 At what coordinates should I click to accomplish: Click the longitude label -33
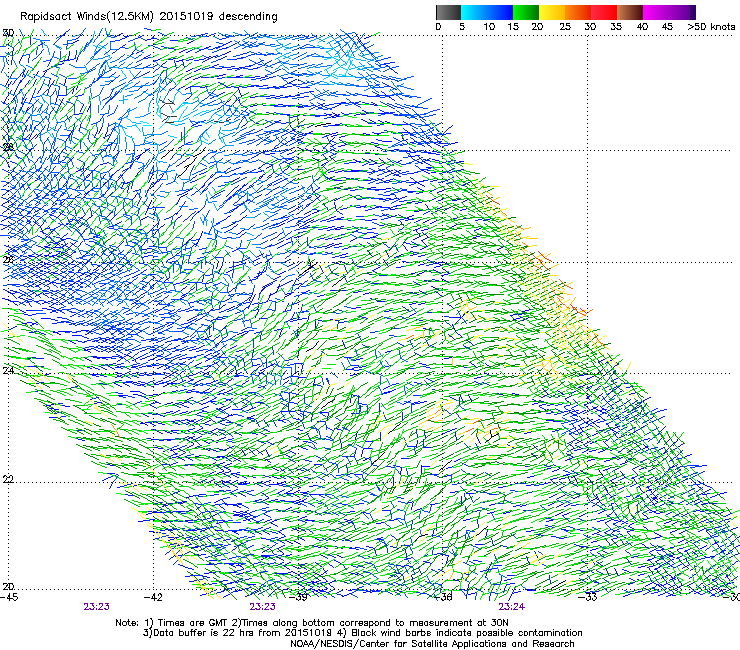588,598
